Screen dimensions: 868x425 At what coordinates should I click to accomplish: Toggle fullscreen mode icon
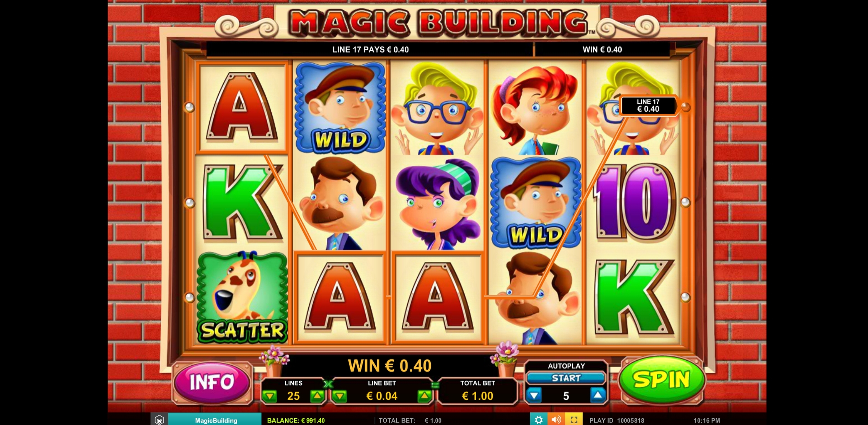pyautogui.click(x=574, y=420)
